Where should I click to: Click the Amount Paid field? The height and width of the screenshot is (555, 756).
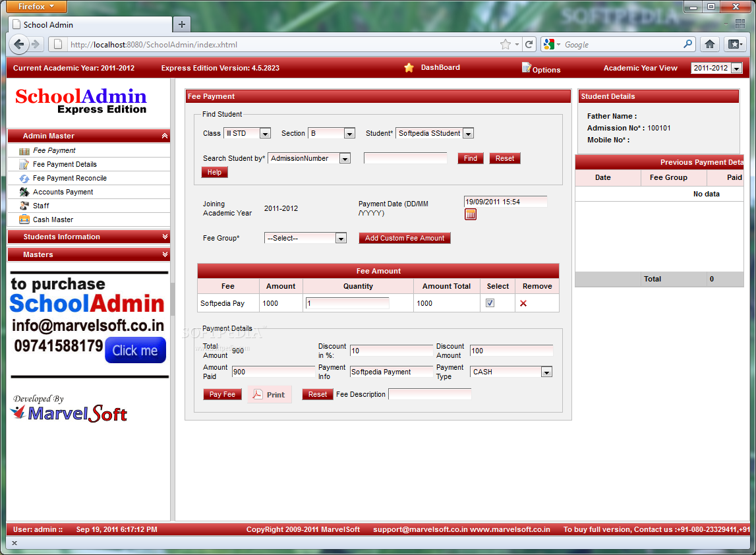pos(274,372)
